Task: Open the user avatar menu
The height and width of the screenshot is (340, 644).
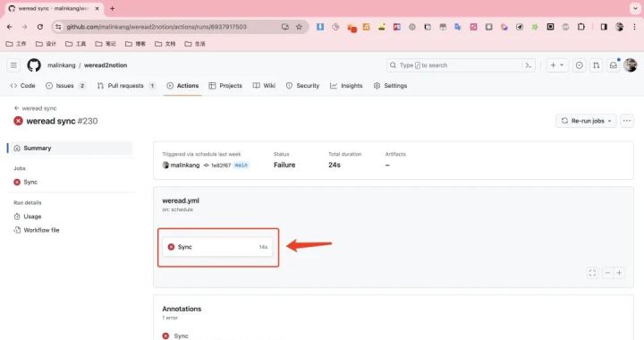Action: [x=630, y=65]
